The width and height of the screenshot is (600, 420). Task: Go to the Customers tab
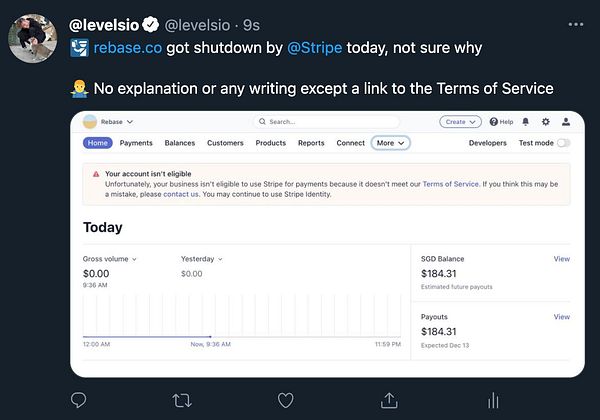pyautogui.click(x=225, y=143)
